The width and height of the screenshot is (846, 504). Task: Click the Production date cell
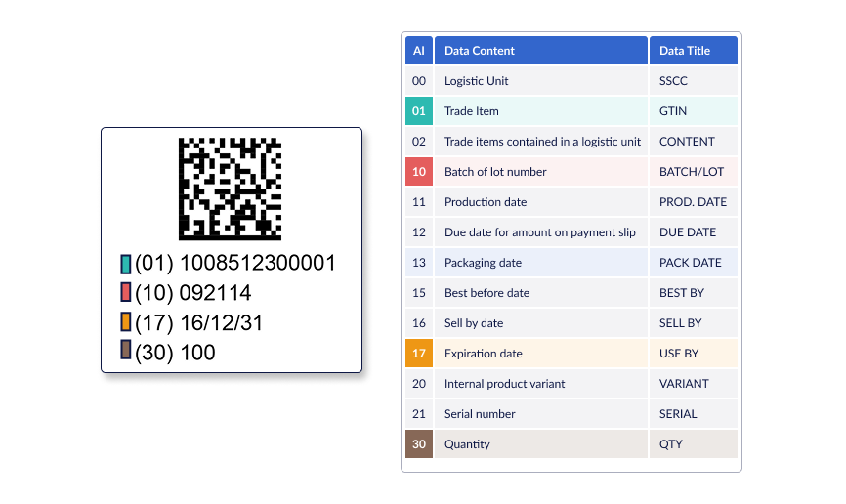point(541,202)
